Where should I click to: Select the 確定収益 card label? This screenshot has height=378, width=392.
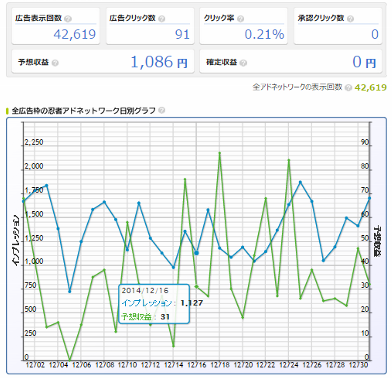pos(221,62)
